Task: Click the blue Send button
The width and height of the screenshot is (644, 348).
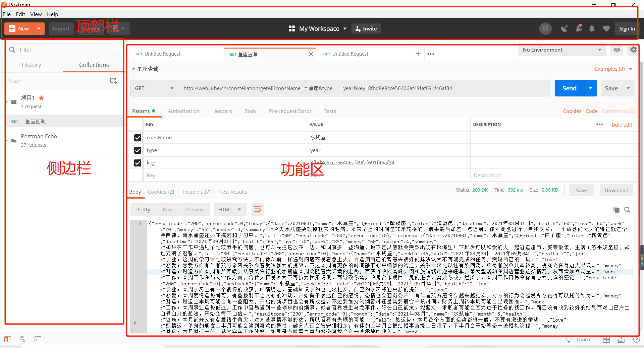Action: (569, 88)
